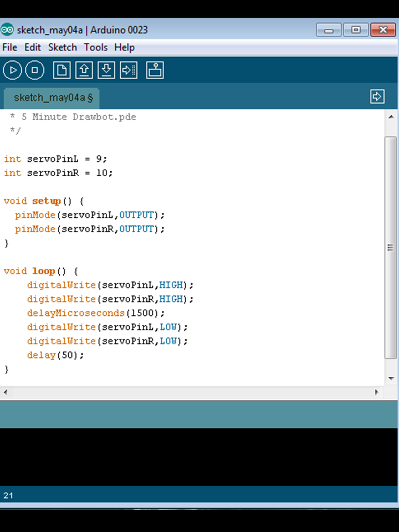
Task: Click horizontal scrollbar left arrow
Action: pos(6,392)
